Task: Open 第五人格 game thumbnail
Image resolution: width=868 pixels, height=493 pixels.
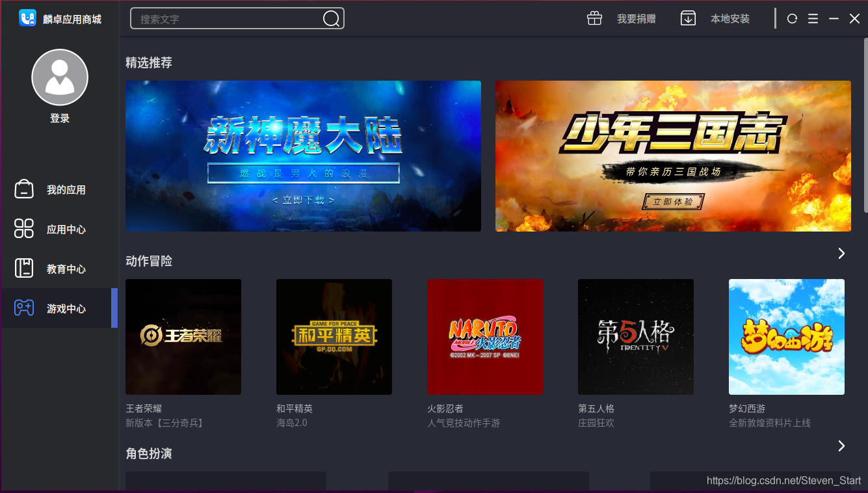Action: point(636,337)
